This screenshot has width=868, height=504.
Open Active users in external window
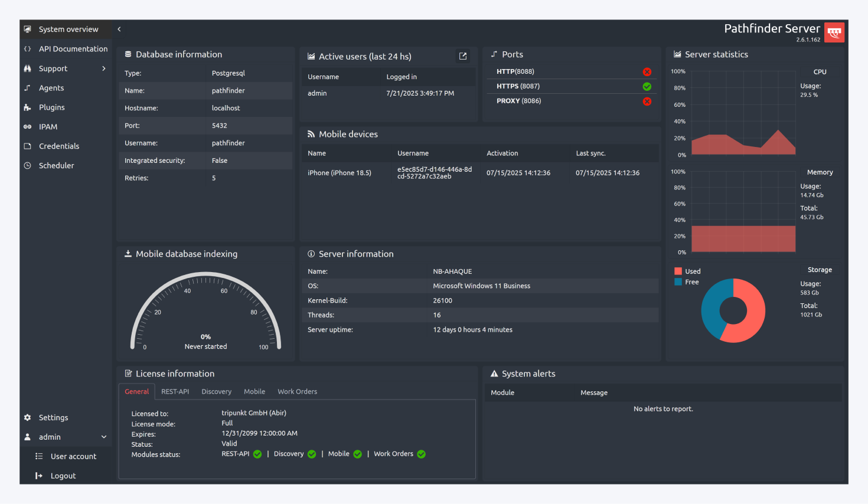tap(463, 56)
